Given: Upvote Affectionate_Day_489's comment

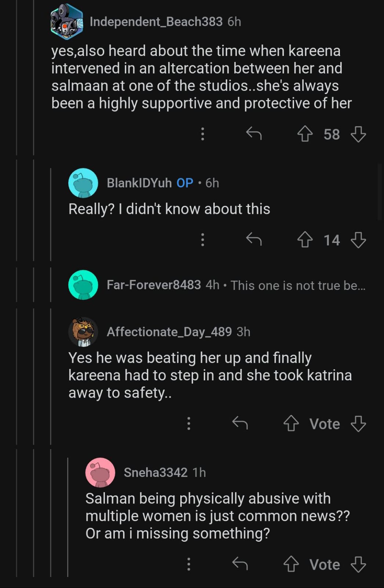Looking at the screenshot, I should click(291, 424).
